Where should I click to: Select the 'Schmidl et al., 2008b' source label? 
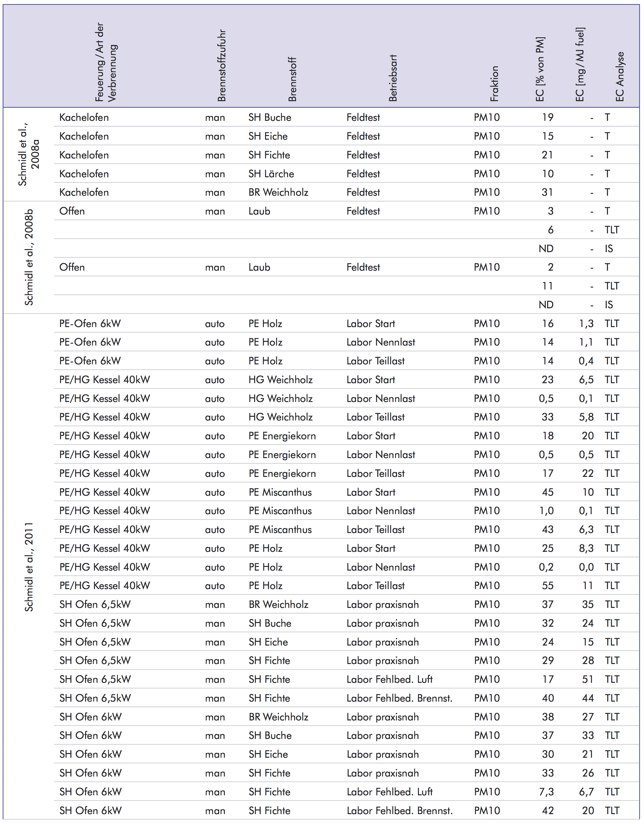tap(29, 257)
